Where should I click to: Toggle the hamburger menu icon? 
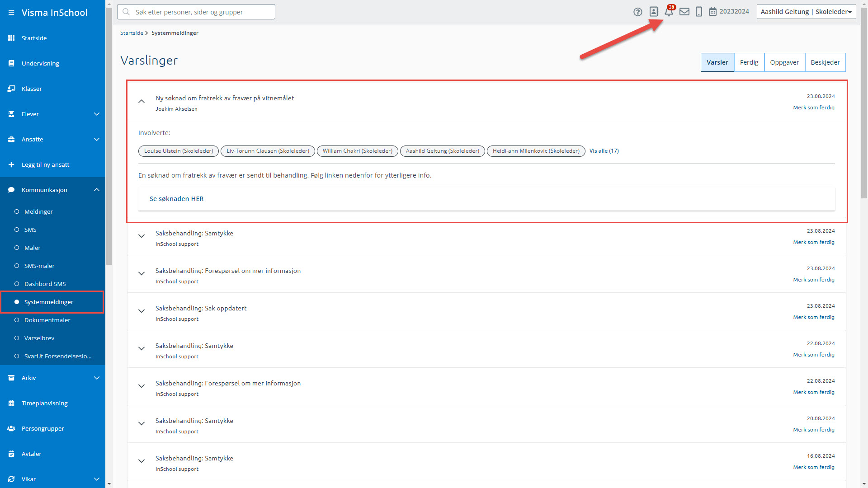tap(11, 13)
